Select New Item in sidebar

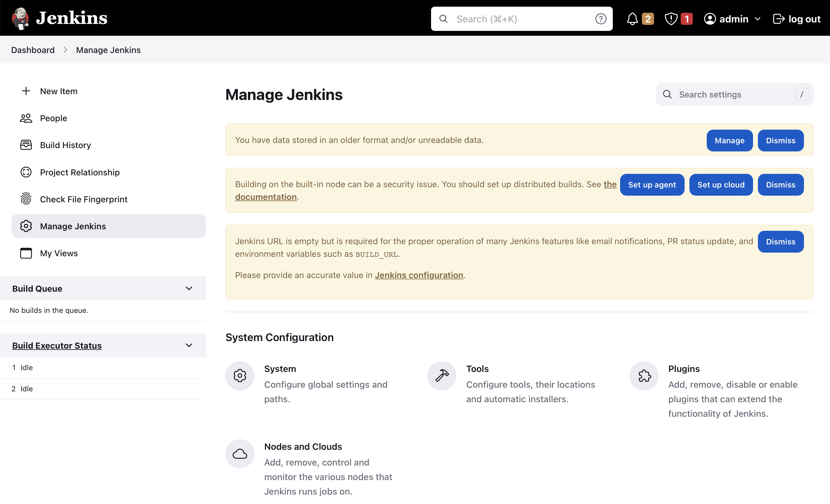pos(58,91)
